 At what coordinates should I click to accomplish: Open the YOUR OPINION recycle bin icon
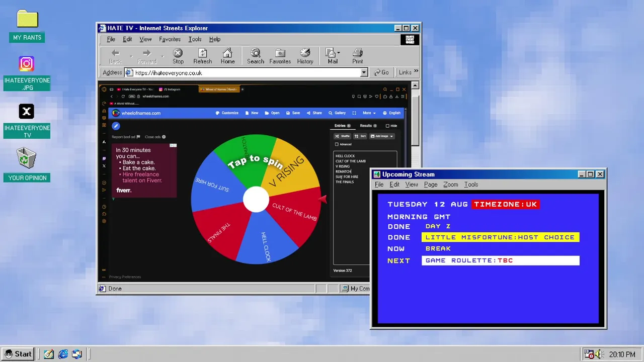(27, 158)
